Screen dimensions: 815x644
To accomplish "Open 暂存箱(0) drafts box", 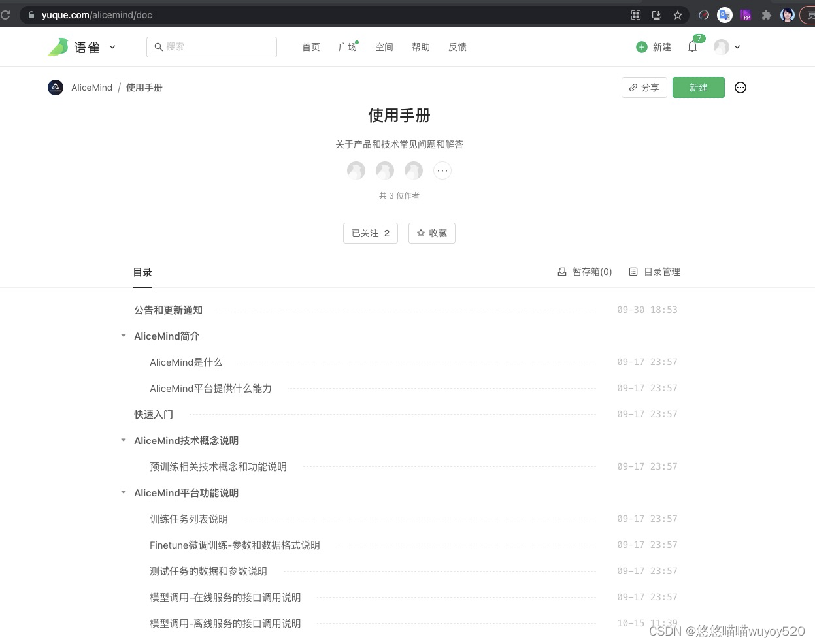I will tap(585, 272).
